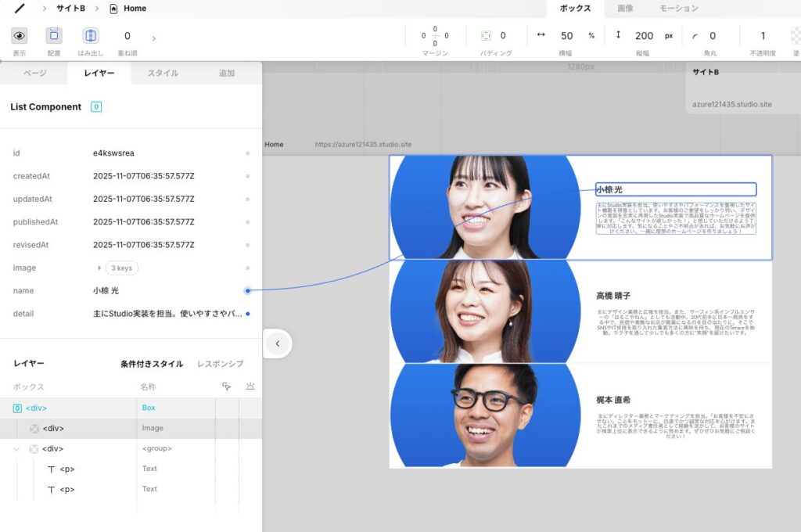Toggle the detail field binding dot
Viewport: 801px width, 532px height.
[x=248, y=314]
